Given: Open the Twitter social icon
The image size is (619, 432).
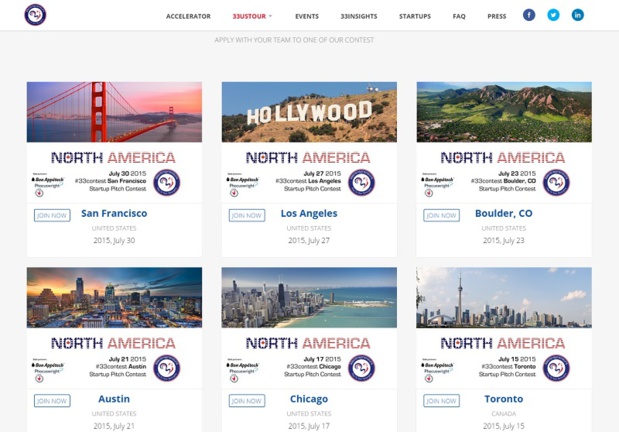Looking at the screenshot, I should pyautogui.click(x=553, y=15).
